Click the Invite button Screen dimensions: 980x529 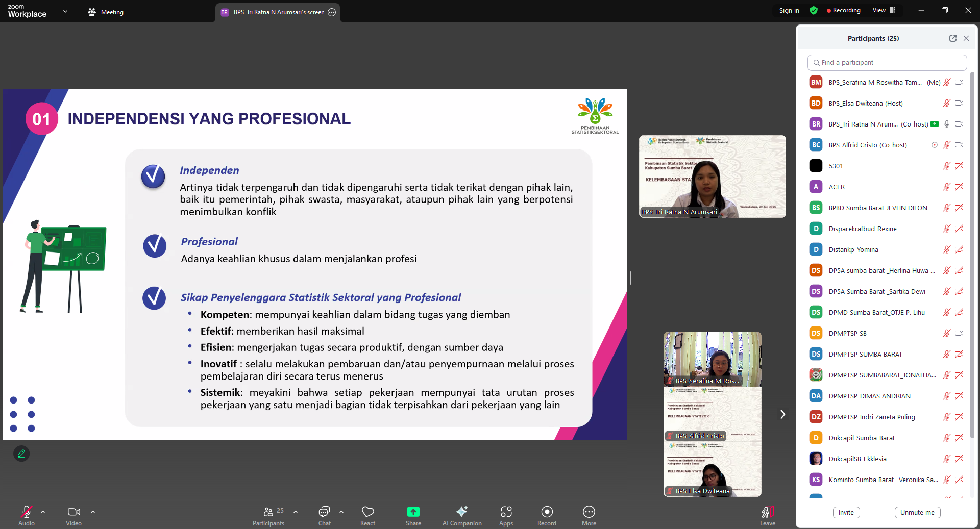(846, 513)
